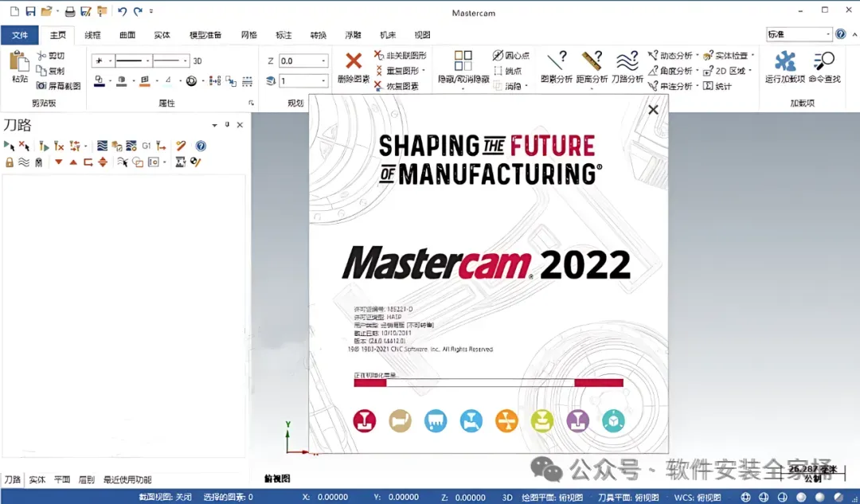Click the Open folder icon in quick access
Screen dimensions: 860x504
[47, 11]
